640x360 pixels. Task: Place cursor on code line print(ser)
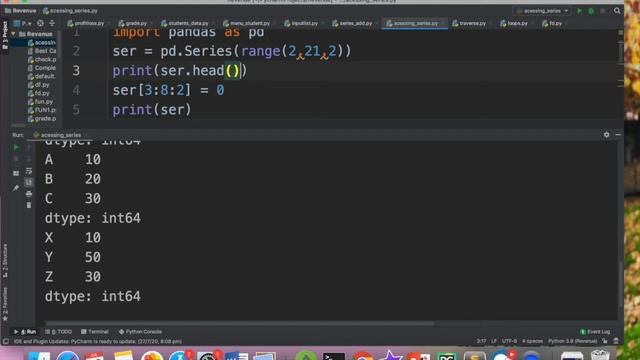[x=152, y=110]
